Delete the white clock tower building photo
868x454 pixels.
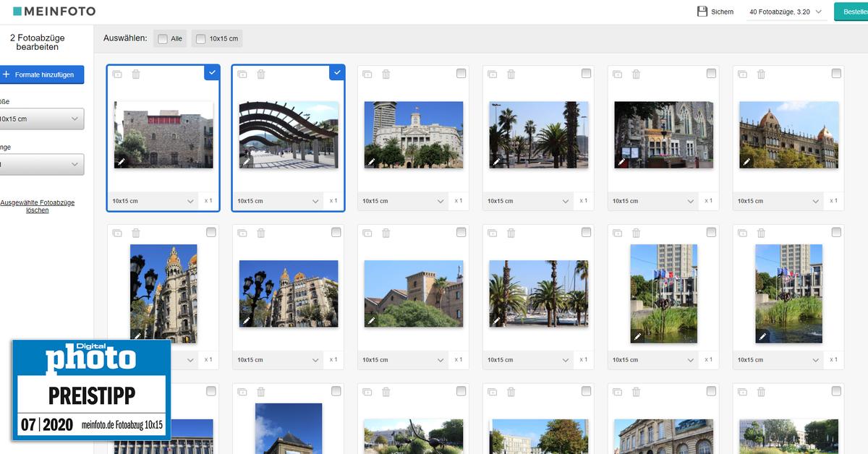click(x=386, y=74)
